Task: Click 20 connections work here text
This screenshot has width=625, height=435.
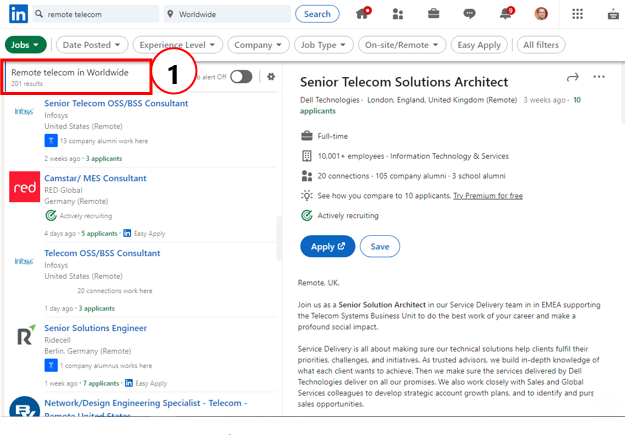Action: tap(115, 291)
